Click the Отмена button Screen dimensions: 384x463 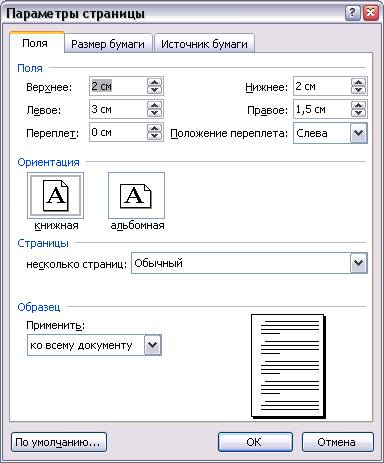337,442
